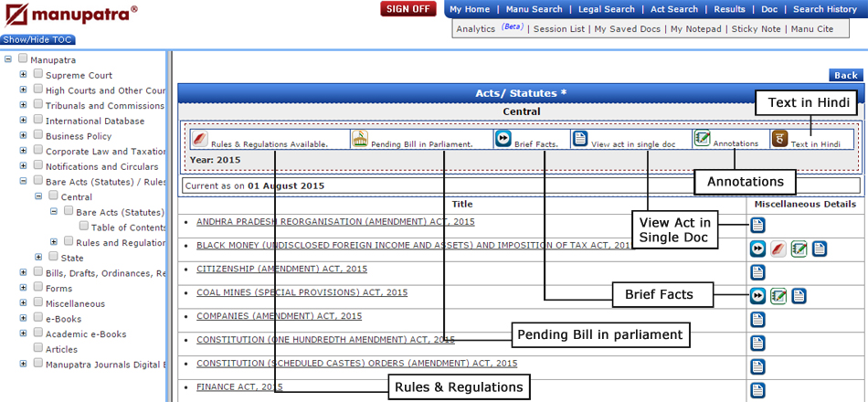This screenshot has height=402, width=868.
Task: Collapse the Bare Acts (Statutes) / Rules node
Action: tap(23, 181)
